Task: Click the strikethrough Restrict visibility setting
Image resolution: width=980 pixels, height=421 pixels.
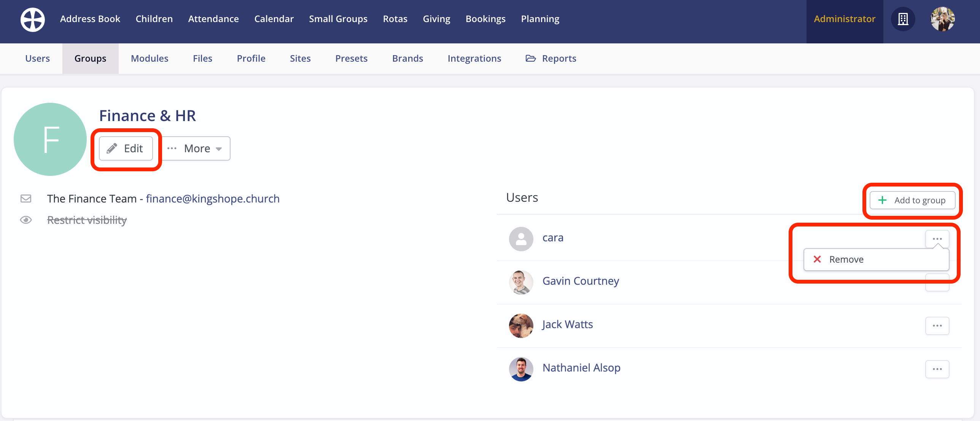Action: point(87,220)
